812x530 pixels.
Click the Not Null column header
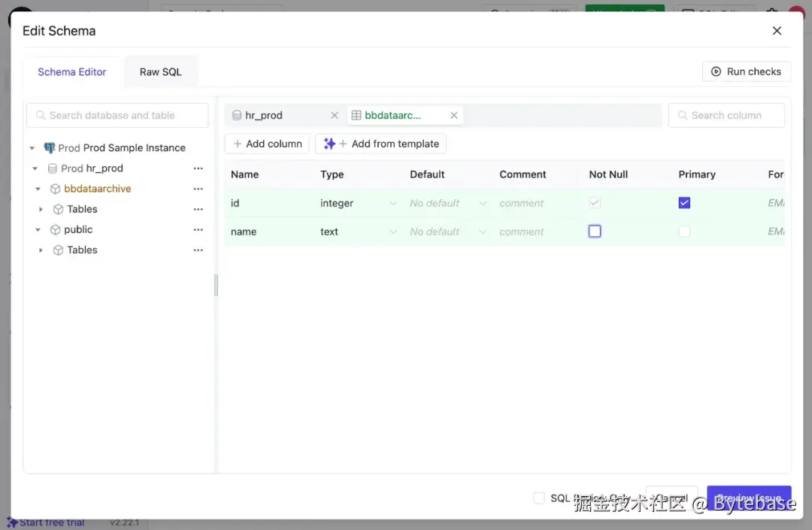tap(608, 174)
